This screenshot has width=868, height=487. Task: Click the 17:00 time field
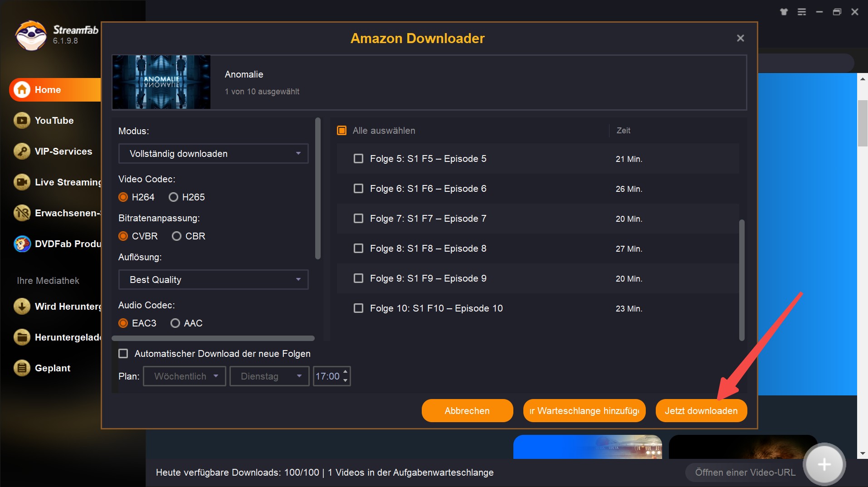(327, 376)
